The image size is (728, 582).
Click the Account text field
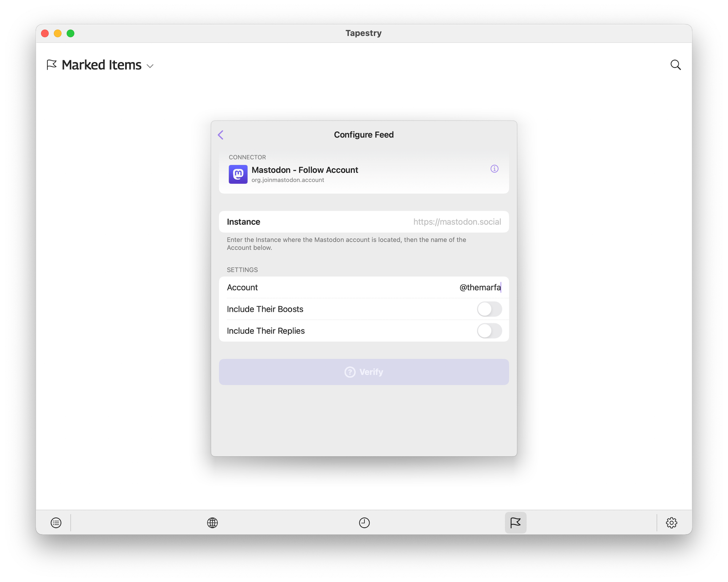tap(479, 288)
